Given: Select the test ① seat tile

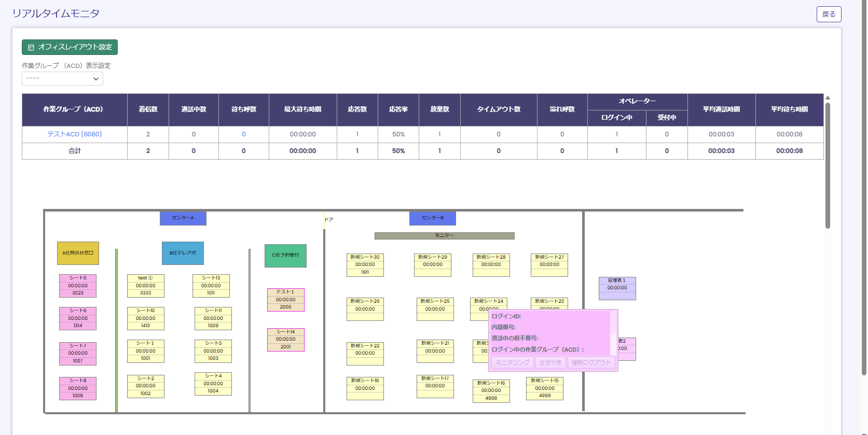Looking at the screenshot, I should coord(145,286).
